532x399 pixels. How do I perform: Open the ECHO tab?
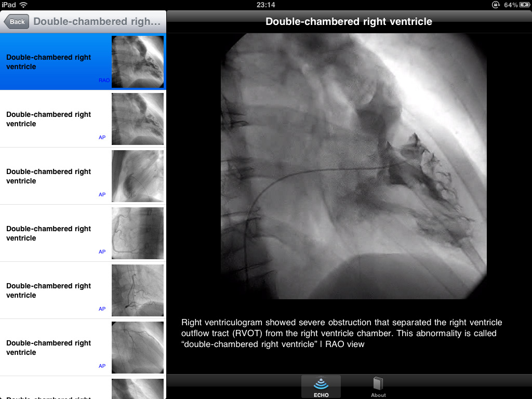pos(321,387)
